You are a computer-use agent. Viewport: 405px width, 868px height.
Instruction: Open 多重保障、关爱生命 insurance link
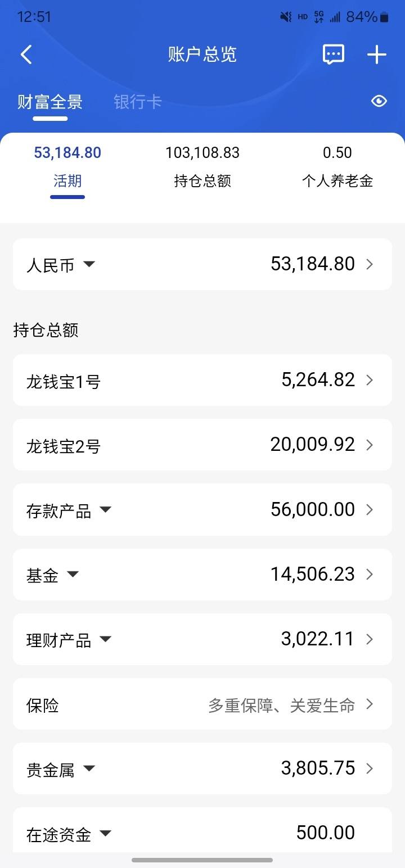coord(282,705)
